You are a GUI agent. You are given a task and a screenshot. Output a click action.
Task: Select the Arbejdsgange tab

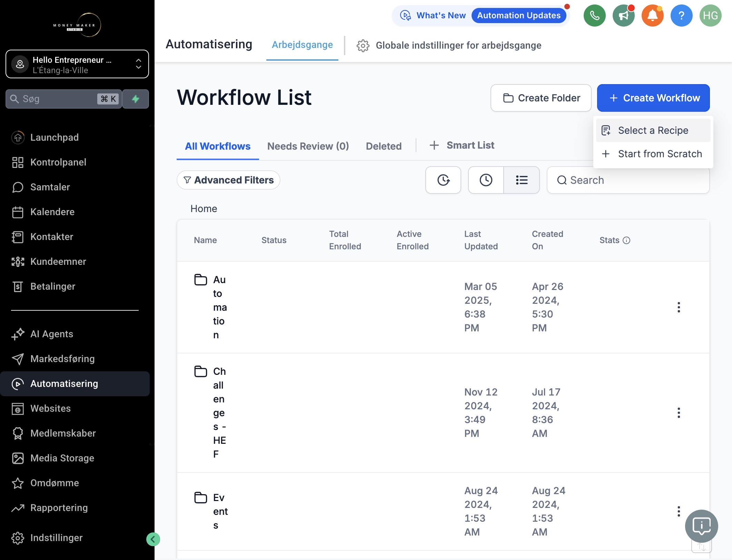302,45
